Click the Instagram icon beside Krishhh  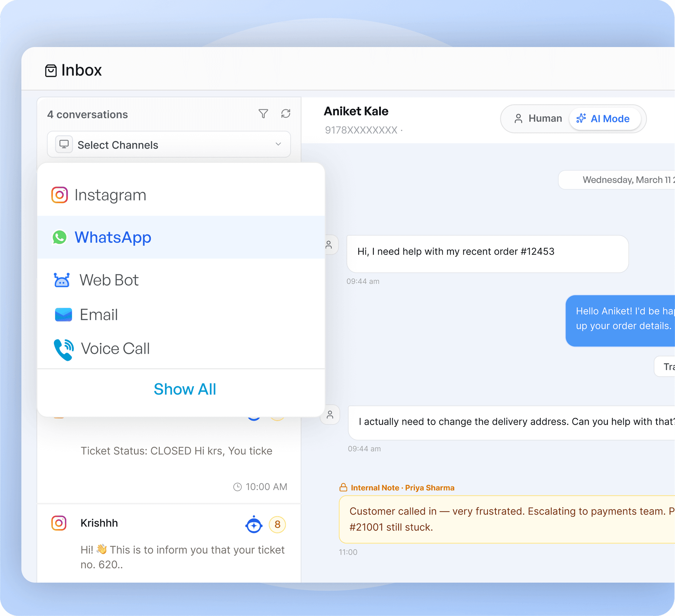[x=59, y=523]
